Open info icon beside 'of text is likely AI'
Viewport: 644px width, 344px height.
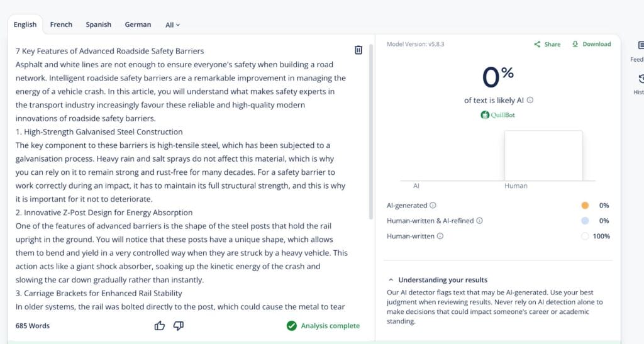(x=530, y=100)
